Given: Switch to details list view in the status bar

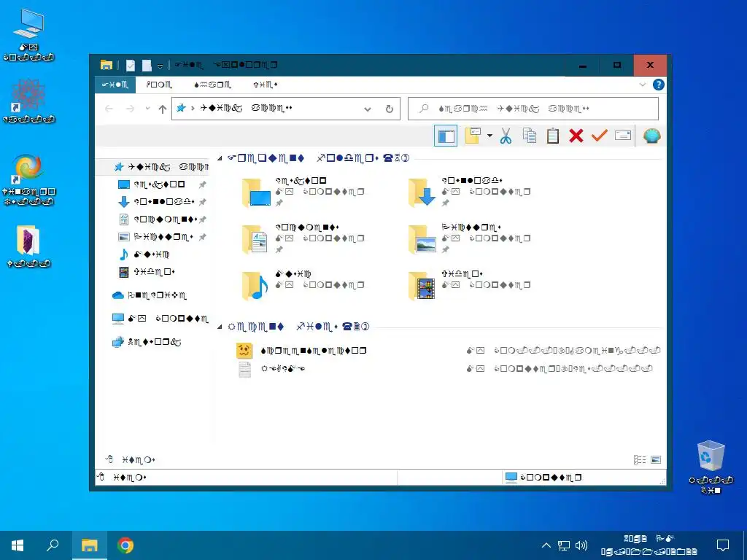Looking at the screenshot, I should (640, 459).
